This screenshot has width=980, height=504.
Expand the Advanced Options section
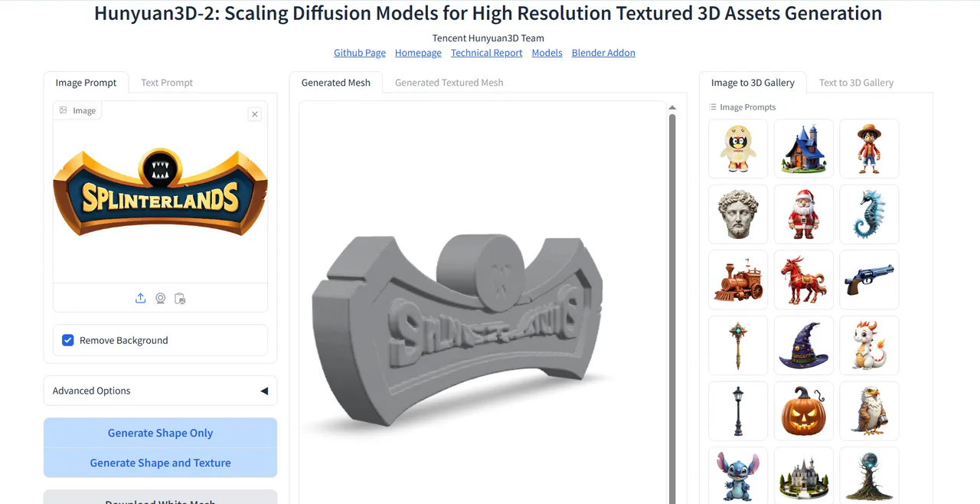[x=160, y=391]
